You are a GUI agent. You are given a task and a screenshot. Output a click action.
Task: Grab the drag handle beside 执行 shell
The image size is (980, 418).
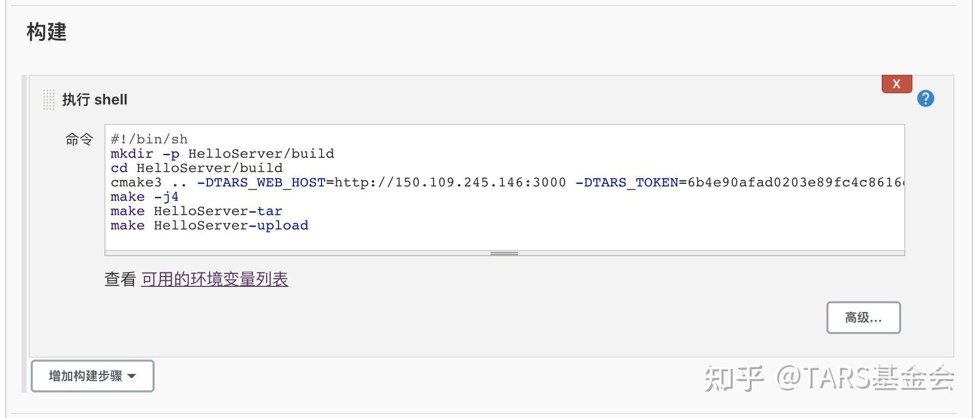pyautogui.click(x=48, y=99)
